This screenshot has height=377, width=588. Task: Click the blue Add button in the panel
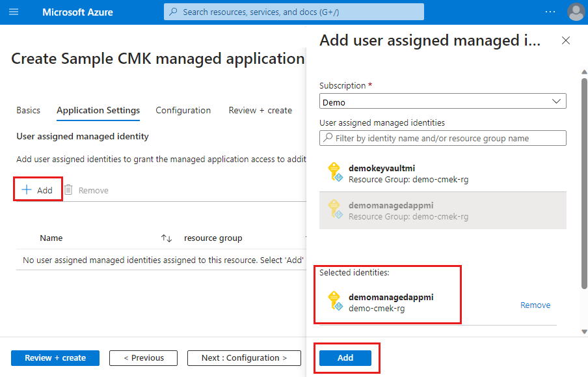click(x=347, y=357)
